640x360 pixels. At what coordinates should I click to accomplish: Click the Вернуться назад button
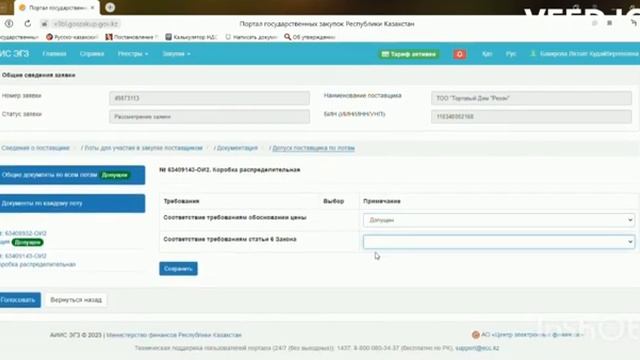(x=76, y=300)
